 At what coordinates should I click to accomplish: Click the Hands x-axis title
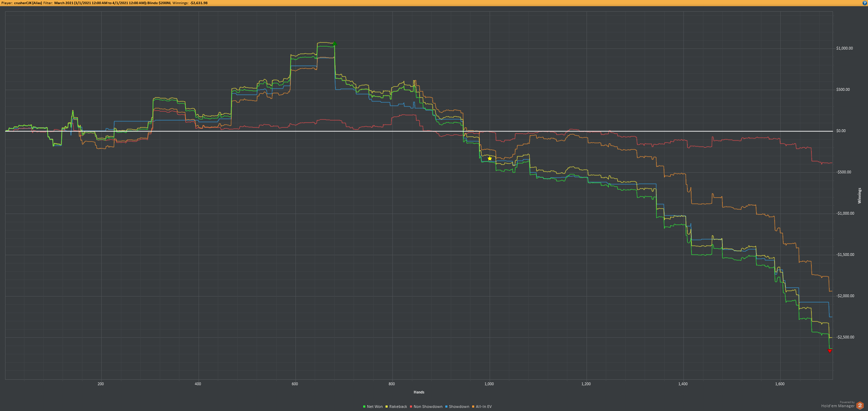click(x=419, y=392)
